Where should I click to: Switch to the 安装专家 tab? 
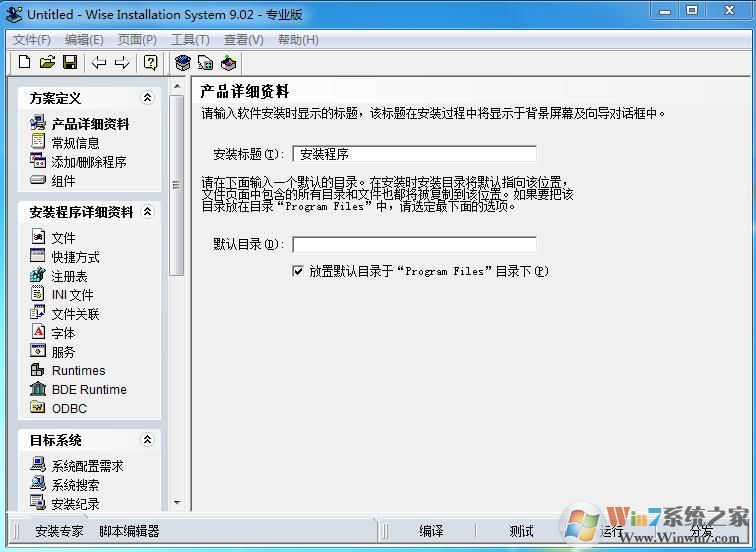[x=59, y=531]
